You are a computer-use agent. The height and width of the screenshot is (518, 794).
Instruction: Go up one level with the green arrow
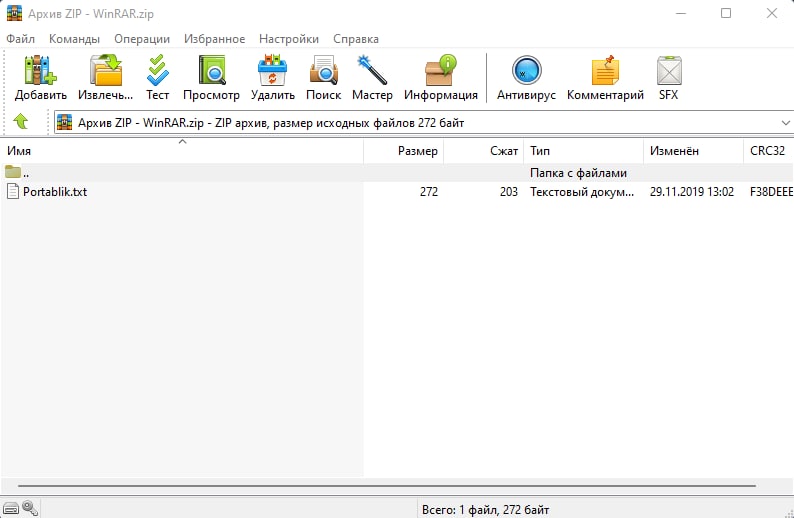pyautogui.click(x=21, y=122)
